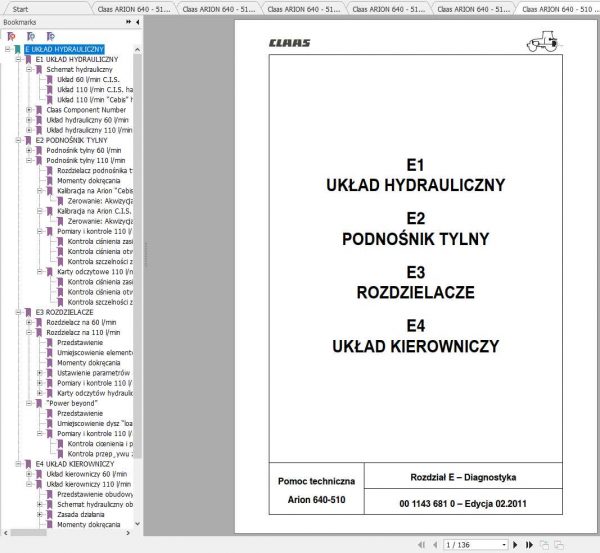Click bookmark icon beside Schemat hydrauliczny under E1
This screenshot has width=600, height=553.
pos(39,70)
